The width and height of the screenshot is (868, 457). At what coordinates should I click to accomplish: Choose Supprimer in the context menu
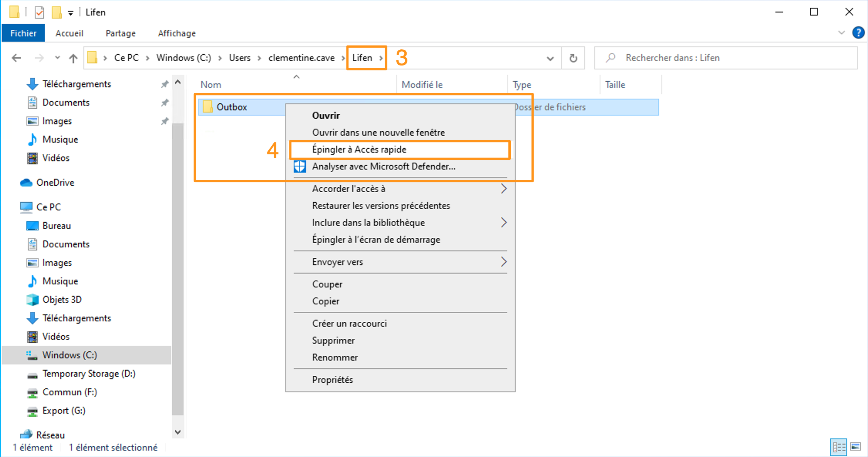(x=400, y=341)
